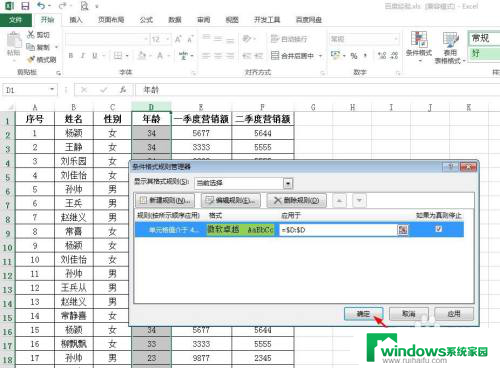Click the Accounting Number Format icon

click(x=335, y=56)
